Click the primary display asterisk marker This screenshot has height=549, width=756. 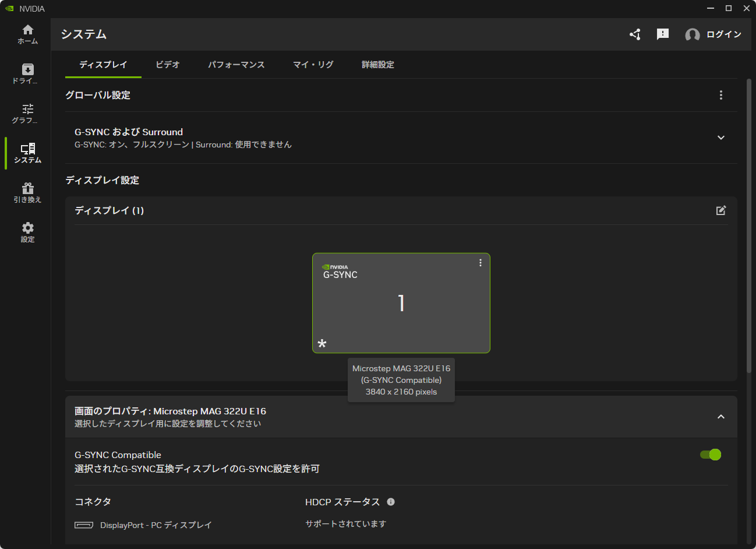coord(322,344)
